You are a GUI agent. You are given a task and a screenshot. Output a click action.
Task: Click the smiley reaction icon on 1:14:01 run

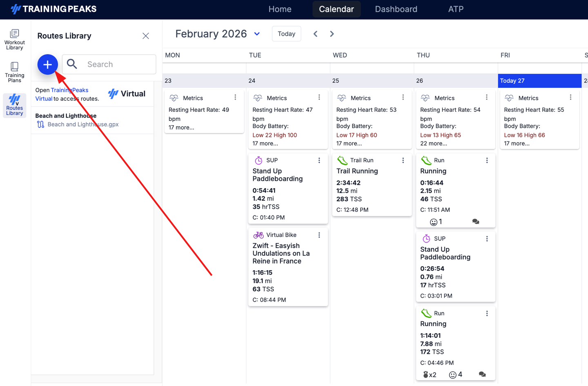tap(452, 375)
